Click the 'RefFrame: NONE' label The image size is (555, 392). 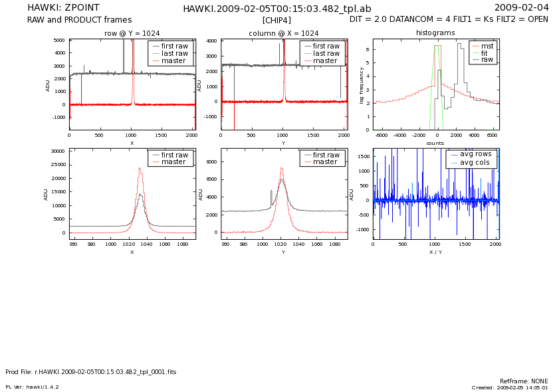click(524, 381)
